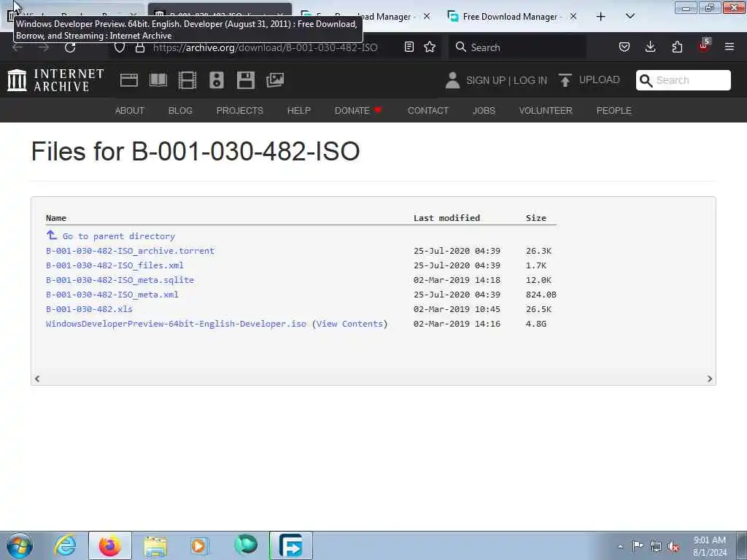Open the taskbar clock showing 9:01 AM
Image resolution: width=747 pixels, height=560 pixels.
709,546
